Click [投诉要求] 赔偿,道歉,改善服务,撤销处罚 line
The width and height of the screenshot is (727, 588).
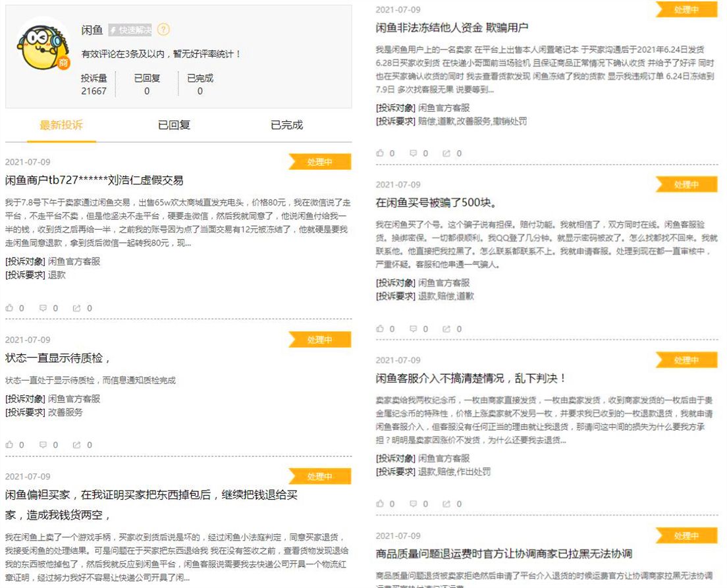[x=451, y=122]
